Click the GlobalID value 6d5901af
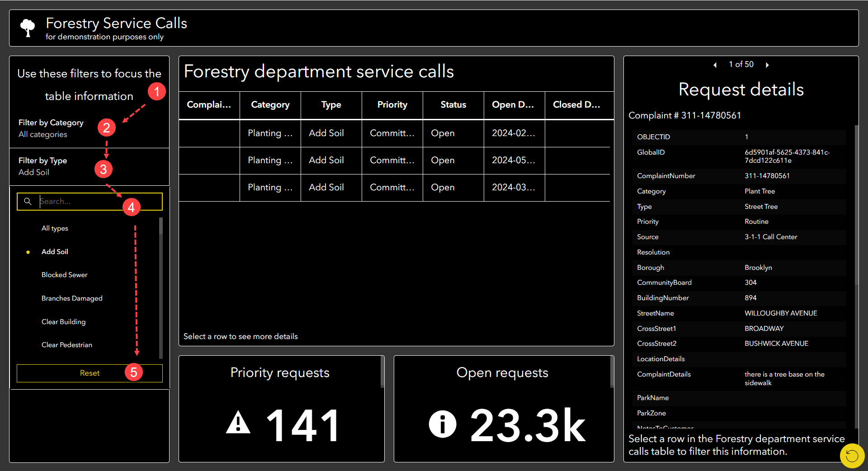 point(787,156)
